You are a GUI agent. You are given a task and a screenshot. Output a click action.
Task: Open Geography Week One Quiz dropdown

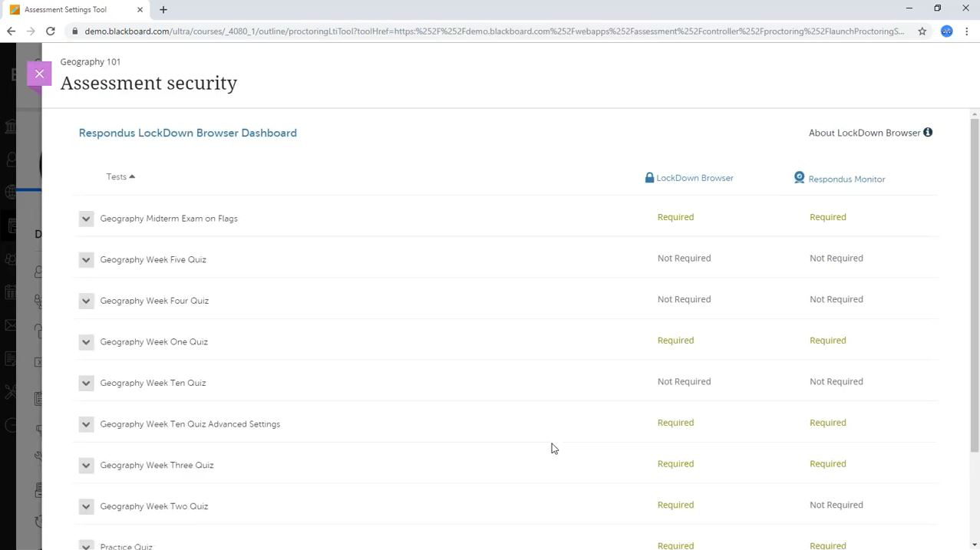(x=86, y=342)
